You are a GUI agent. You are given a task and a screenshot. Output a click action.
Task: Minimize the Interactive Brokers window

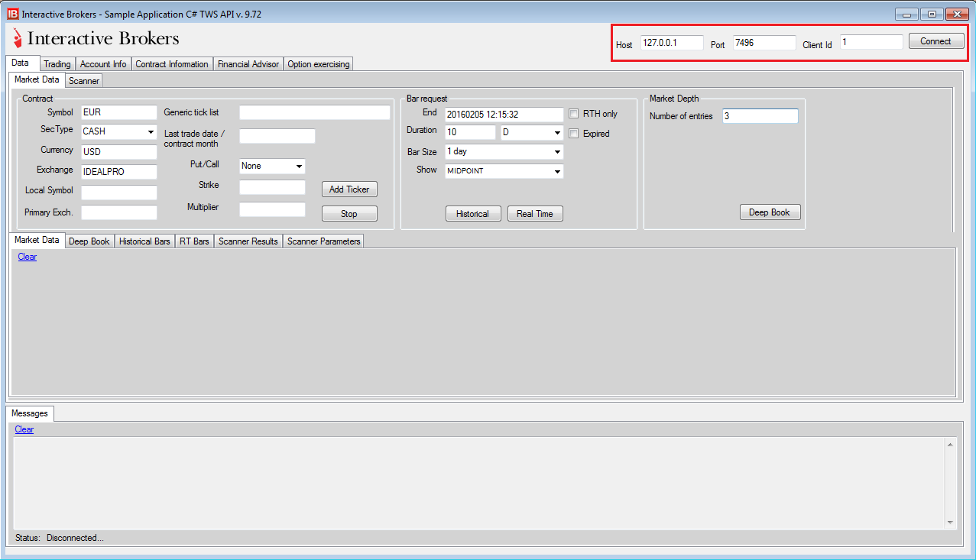pos(907,15)
